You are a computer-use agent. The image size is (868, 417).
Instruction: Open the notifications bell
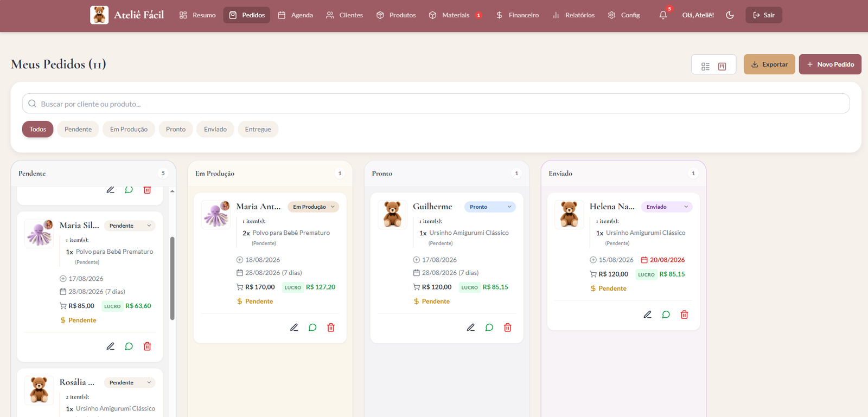click(663, 15)
